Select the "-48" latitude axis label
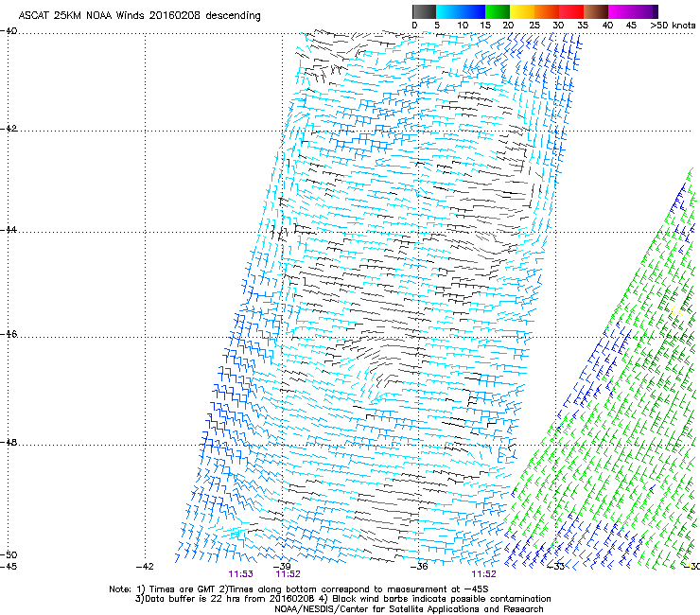 pyautogui.click(x=9, y=443)
